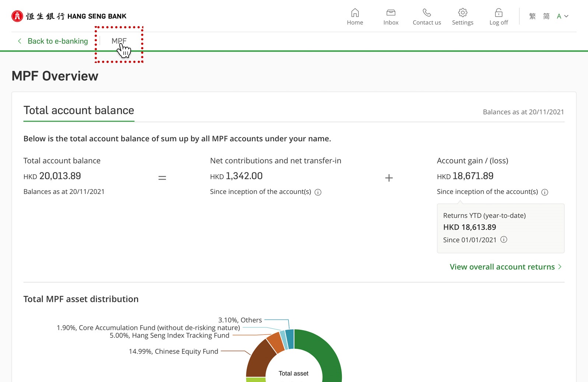Click the Total MPF asset distribution heading
Image resolution: width=588 pixels, height=382 pixels.
(x=81, y=299)
